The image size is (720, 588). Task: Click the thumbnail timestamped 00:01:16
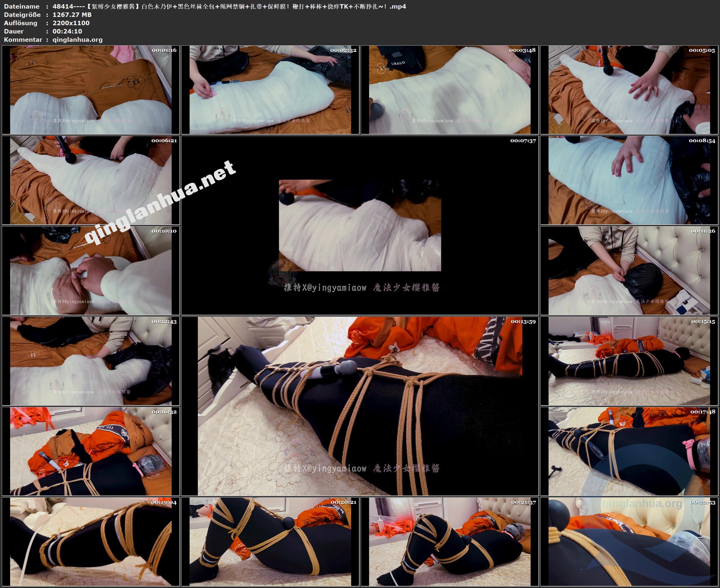(91, 90)
